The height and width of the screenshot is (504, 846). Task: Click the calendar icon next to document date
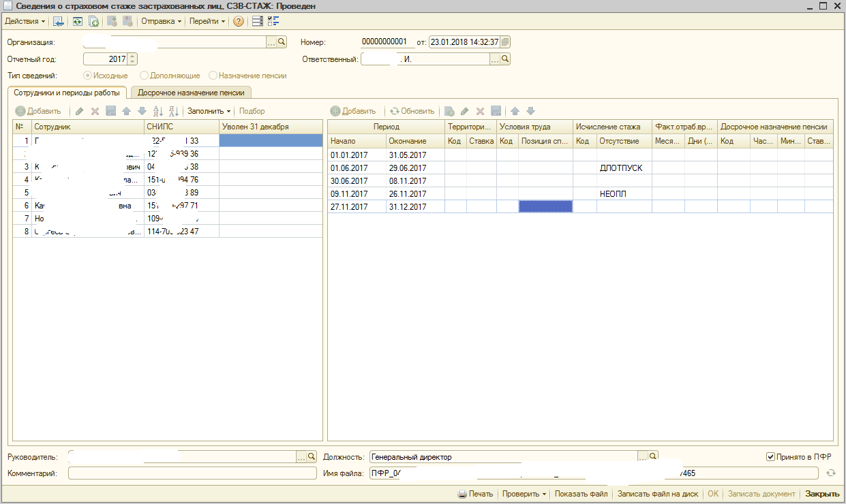[x=505, y=42]
